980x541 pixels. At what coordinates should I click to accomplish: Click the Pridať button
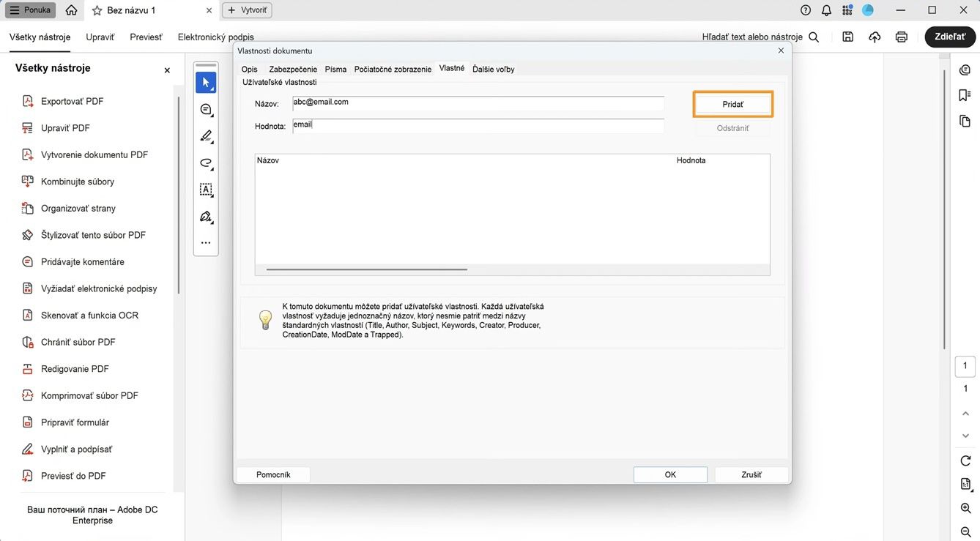(x=732, y=105)
